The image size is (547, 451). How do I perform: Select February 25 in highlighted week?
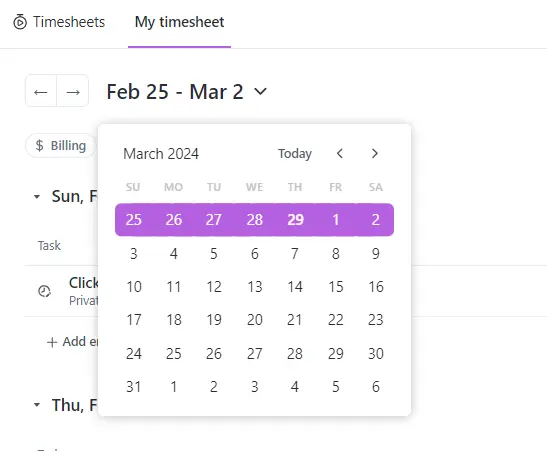(134, 220)
